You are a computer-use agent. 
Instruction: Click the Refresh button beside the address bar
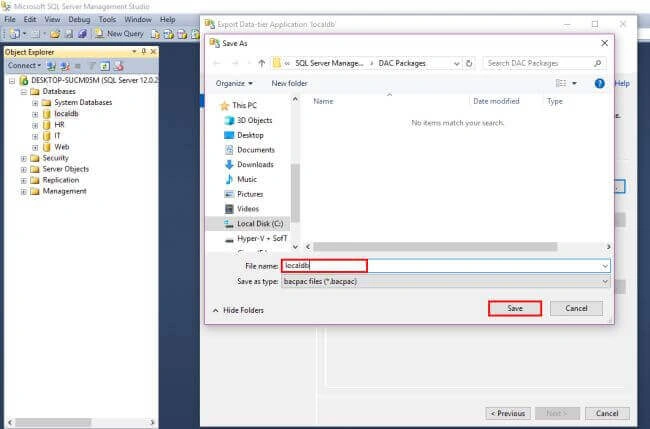(469, 63)
